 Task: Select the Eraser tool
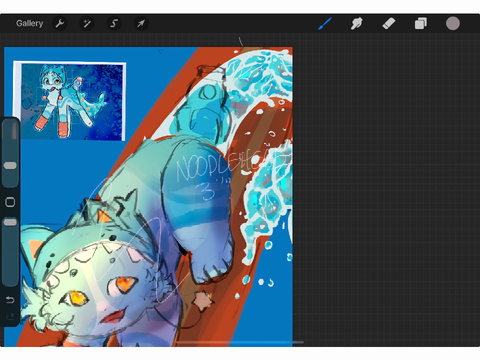pos(388,23)
